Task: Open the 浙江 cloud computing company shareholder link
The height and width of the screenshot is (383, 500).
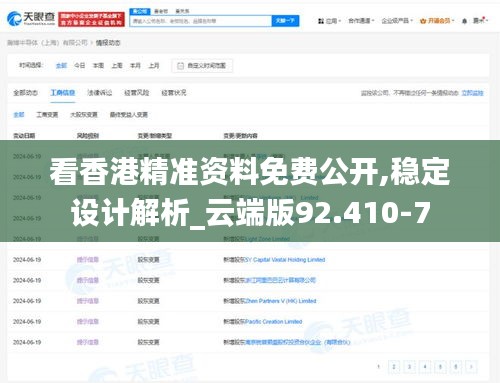Action: point(280,280)
